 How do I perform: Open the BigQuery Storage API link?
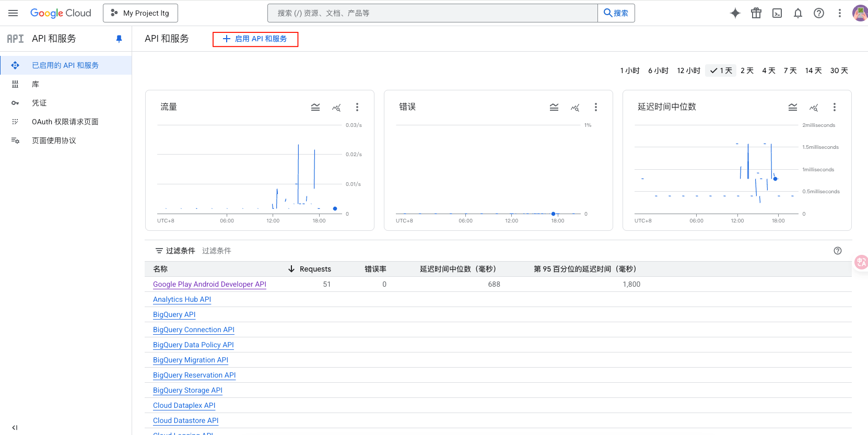187,390
